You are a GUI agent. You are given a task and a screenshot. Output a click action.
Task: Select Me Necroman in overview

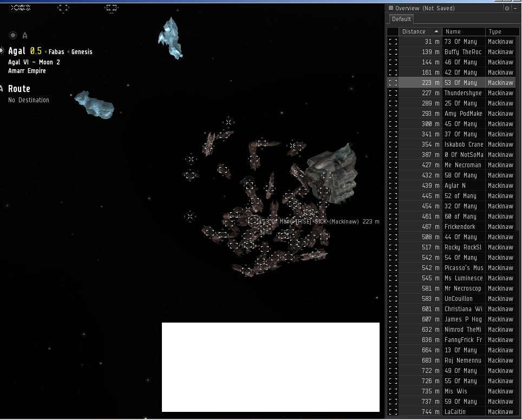(451, 165)
